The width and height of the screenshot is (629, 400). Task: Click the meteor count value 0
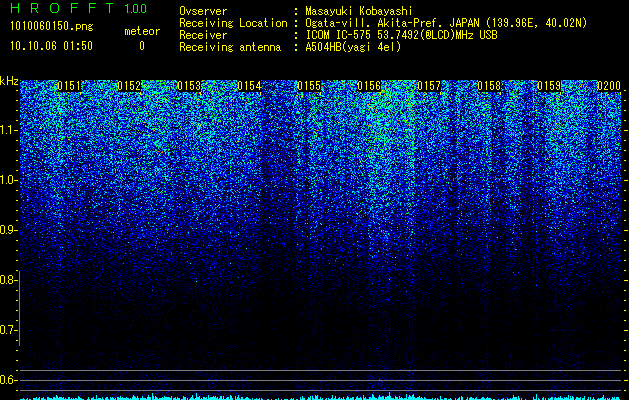[142, 46]
